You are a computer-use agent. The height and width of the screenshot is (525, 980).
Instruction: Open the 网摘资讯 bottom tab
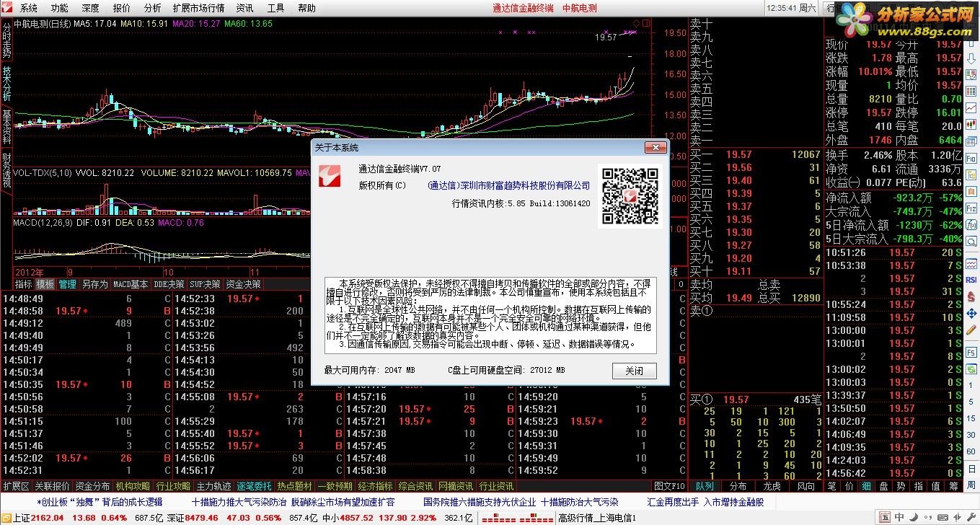pos(456,487)
